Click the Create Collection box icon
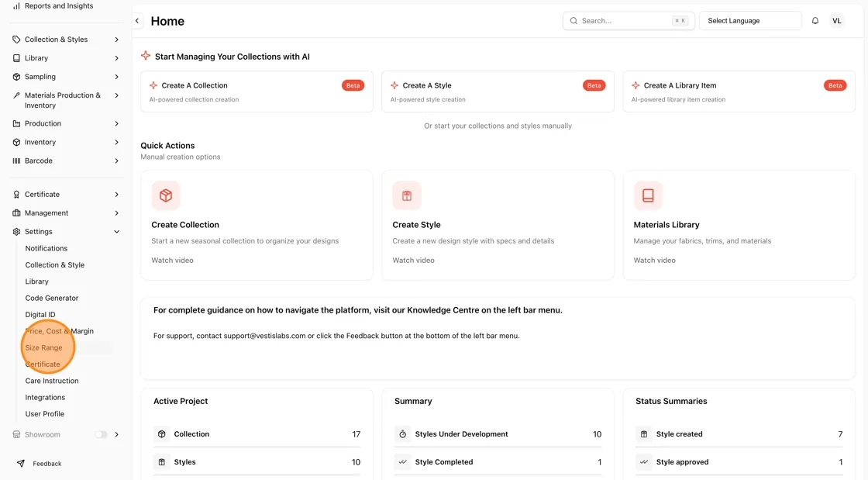The image size is (868, 480). pos(166,195)
